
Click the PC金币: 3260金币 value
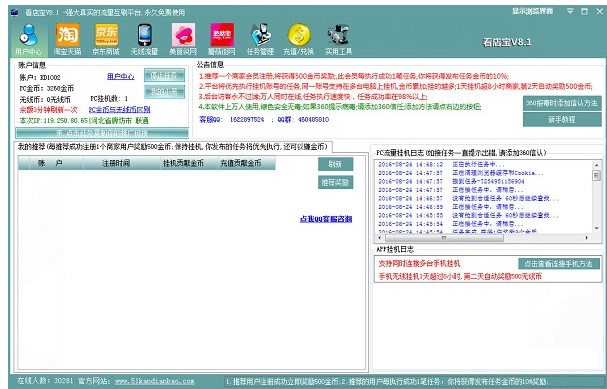[x=46, y=88]
